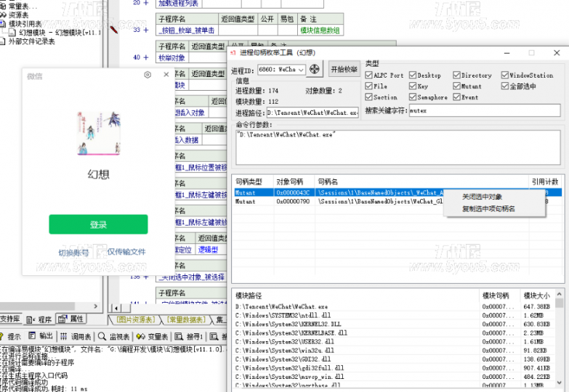Open WeChat login settings gear icon
Viewport: 569px width, 392px height.
(x=148, y=75)
